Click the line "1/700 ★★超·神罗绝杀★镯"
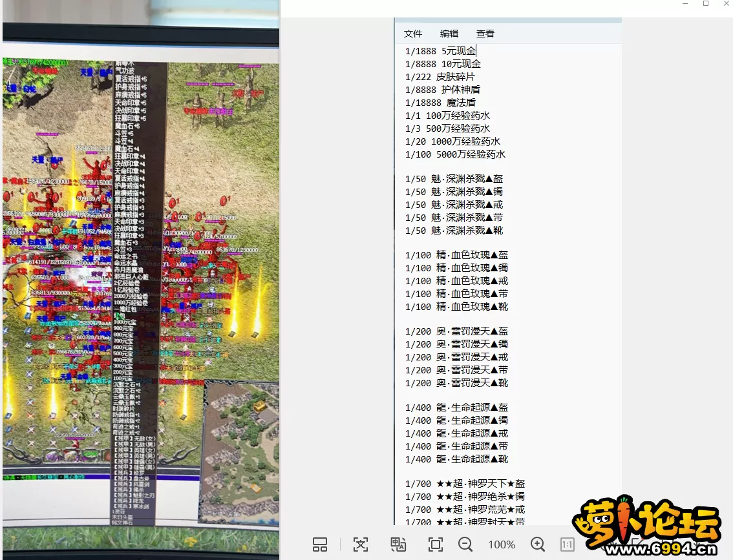The height and width of the screenshot is (560, 733). click(x=465, y=497)
